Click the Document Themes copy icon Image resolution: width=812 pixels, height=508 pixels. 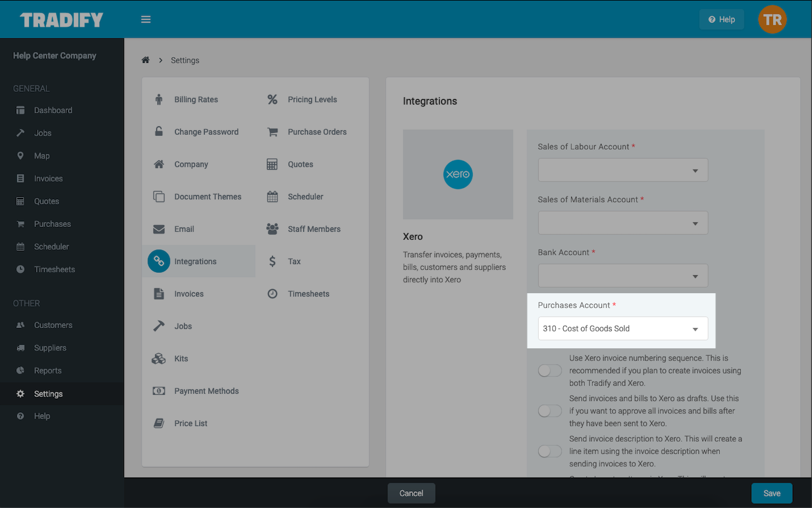[x=159, y=197]
